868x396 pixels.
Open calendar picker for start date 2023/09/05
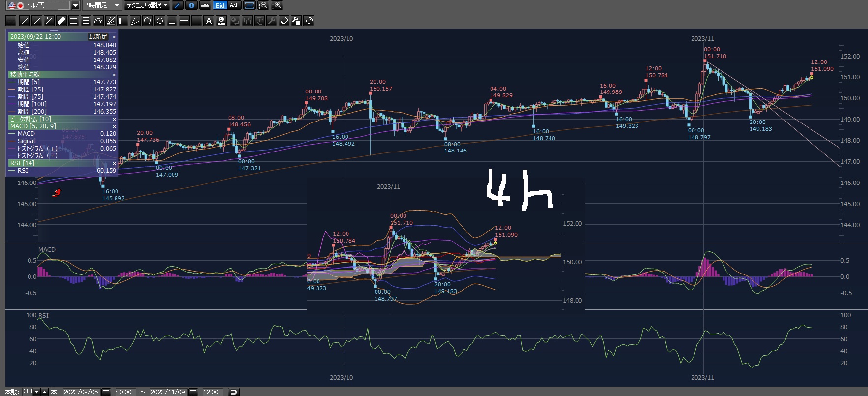tap(106, 392)
